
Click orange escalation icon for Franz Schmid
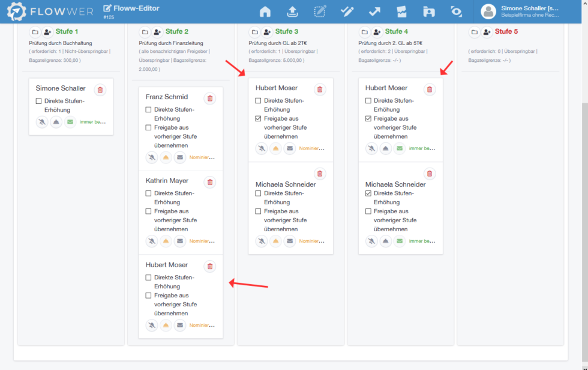point(166,157)
